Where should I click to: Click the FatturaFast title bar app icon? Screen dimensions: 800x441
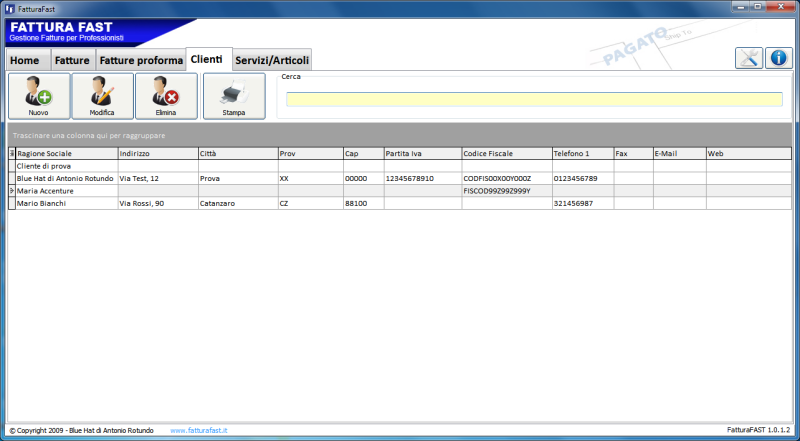pyautogui.click(x=9, y=8)
